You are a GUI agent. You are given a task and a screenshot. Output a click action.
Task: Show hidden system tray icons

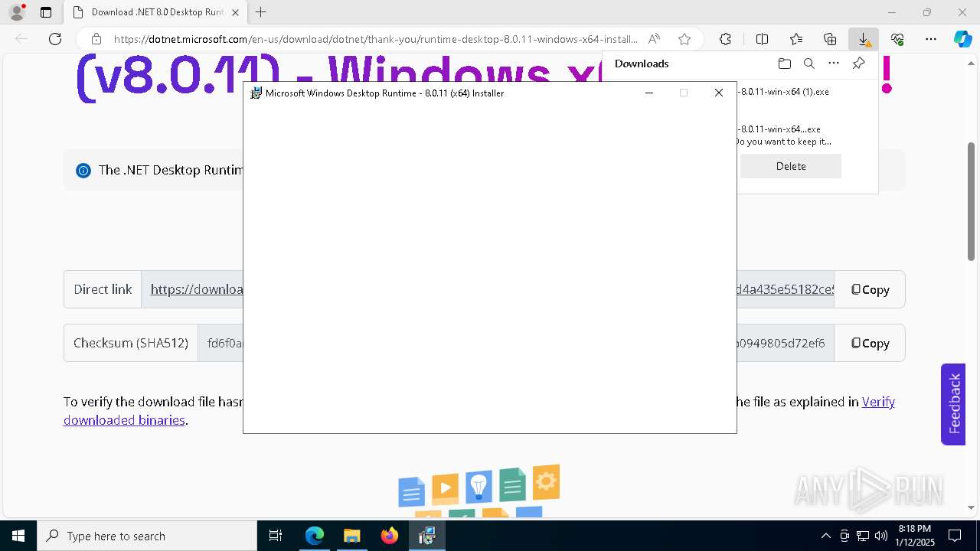825,536
